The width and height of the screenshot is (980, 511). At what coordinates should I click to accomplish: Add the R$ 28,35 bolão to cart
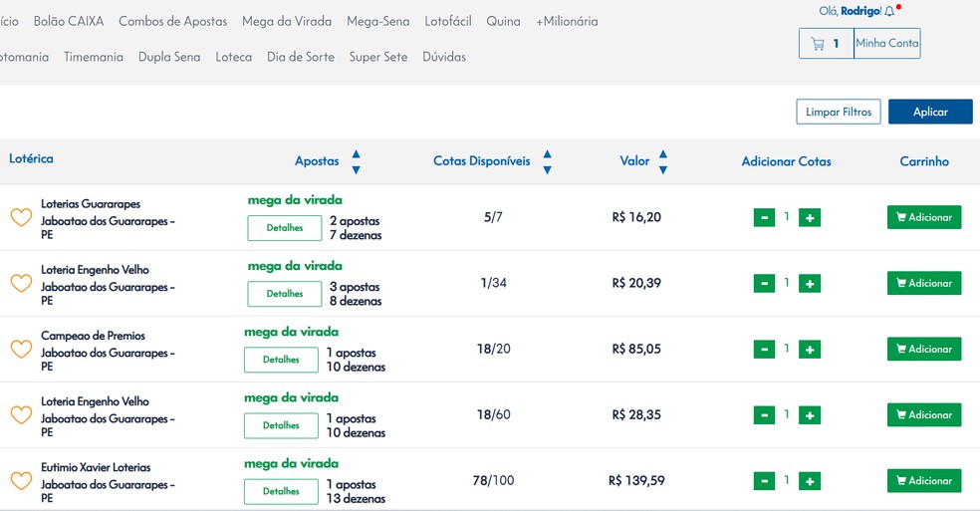924,414
